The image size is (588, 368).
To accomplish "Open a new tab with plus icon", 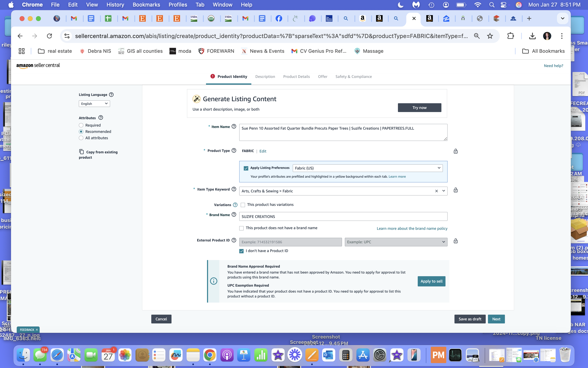I will pyautogui.click(x=529, y=18).
